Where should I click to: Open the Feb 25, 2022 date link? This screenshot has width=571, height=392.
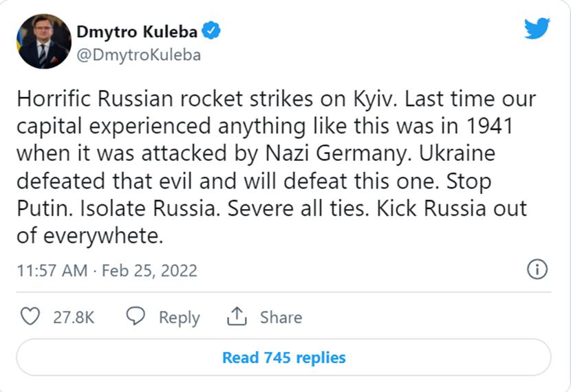pos(149,270)
